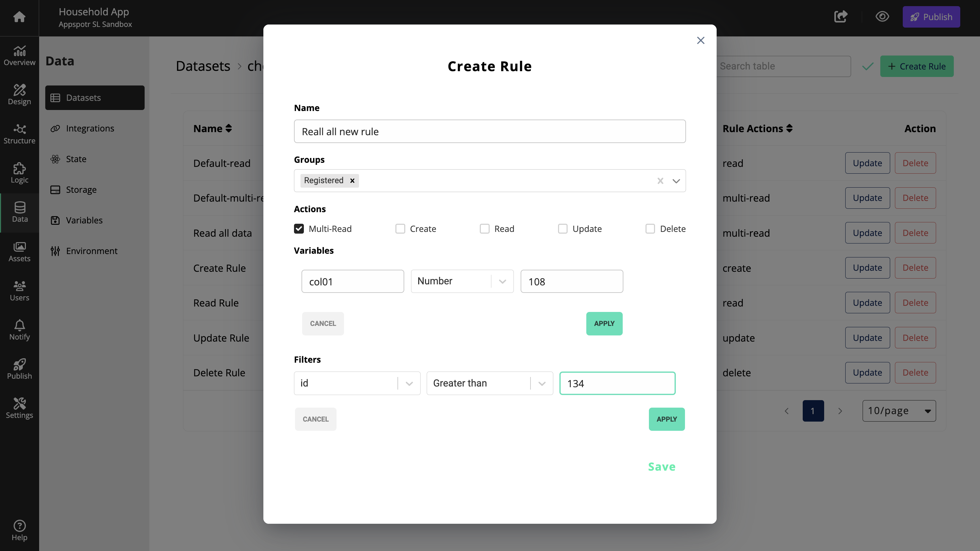
Task: Open the Number variable type dropdown
Action: (x=462, y=281)
